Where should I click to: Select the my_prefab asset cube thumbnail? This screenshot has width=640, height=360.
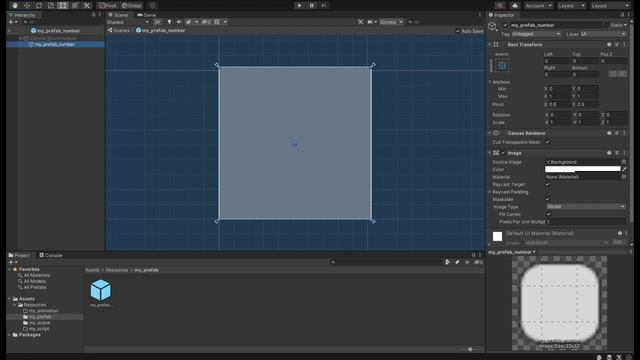[100, 290]
